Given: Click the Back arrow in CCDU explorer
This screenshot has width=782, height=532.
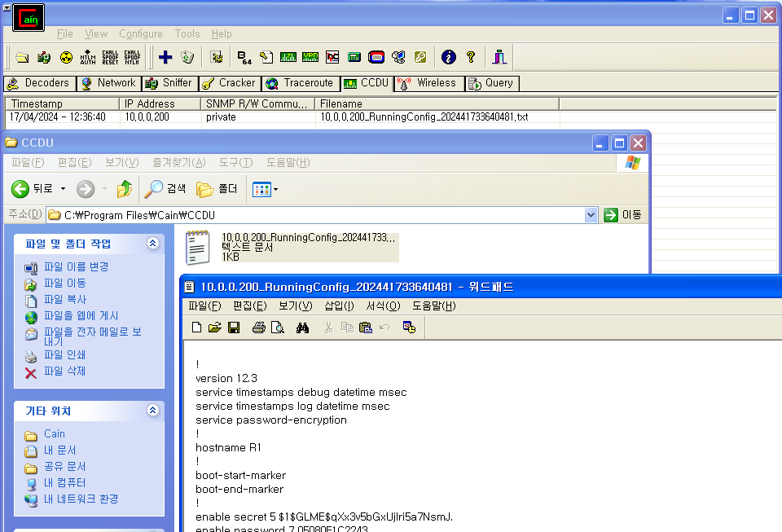Looking at the screenshot, I should [20, 189].
